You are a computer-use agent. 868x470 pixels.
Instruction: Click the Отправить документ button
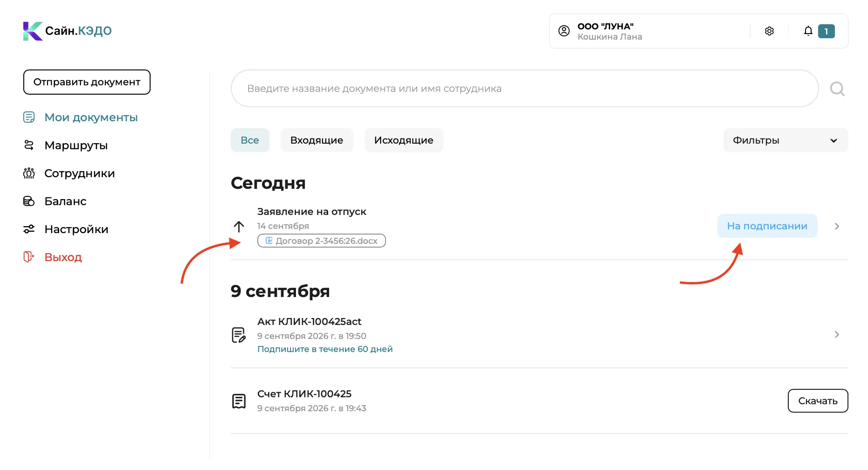[87, 82]
